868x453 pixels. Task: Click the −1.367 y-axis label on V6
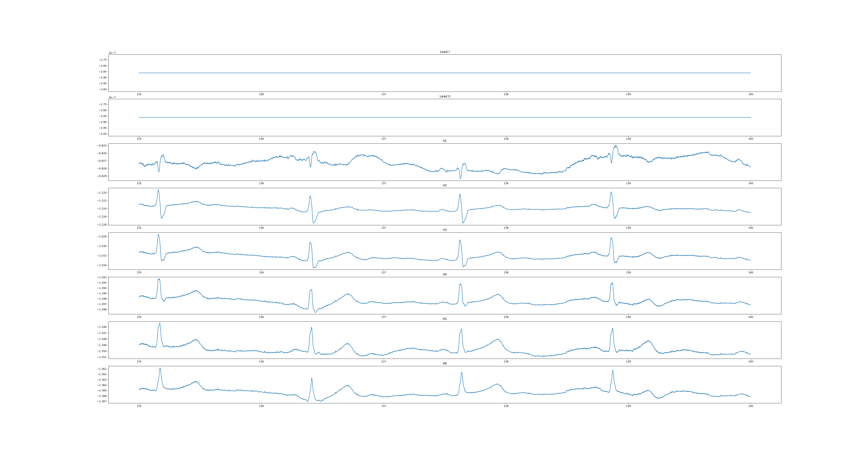(x=102, y=401)
